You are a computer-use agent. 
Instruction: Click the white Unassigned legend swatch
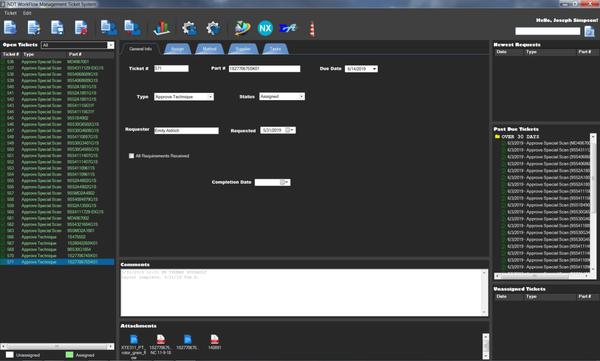pos(10,355)
